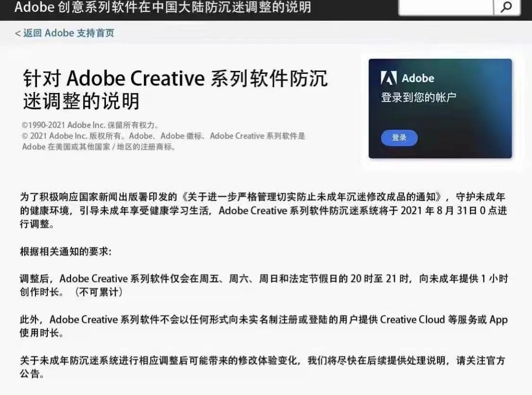The width and height of the screenshot is (532, 395).
Task: Click the paragraph starting with 此外
Action: point(262,326)
